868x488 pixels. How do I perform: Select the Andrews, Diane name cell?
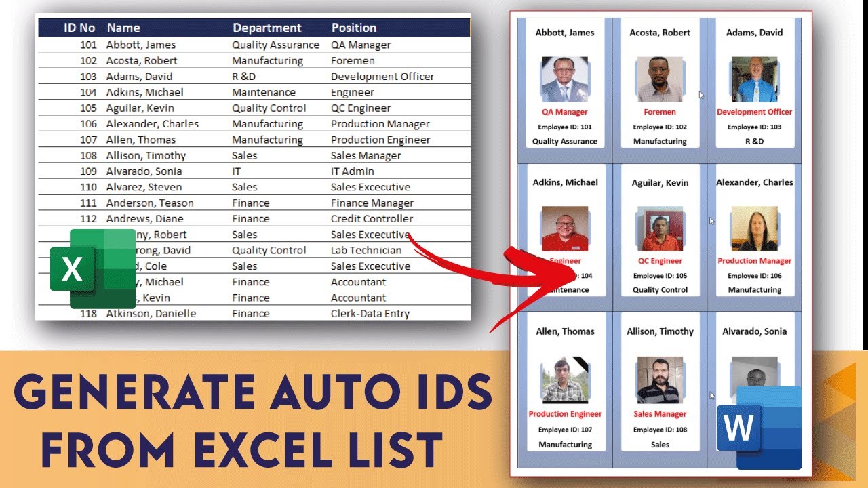[x=144, y=219]
